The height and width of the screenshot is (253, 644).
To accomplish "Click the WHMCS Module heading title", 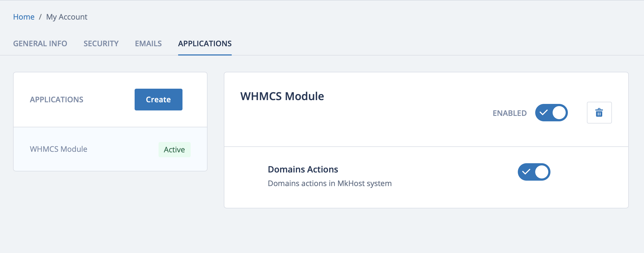I will tap(282, 96).
